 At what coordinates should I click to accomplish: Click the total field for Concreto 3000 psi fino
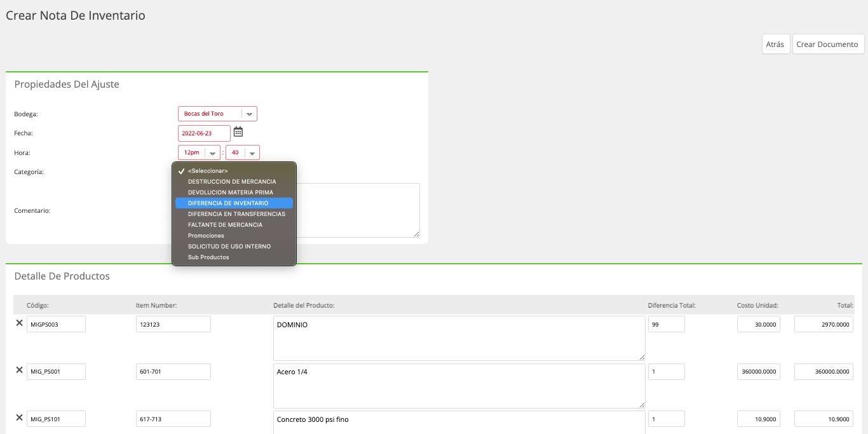point(824,419)
